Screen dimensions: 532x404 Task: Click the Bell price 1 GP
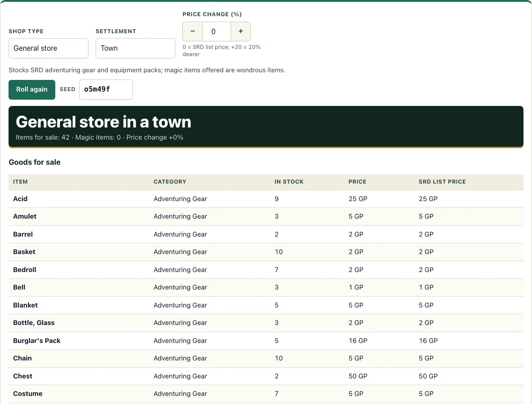pyautogui.click(x=356, y=287)
